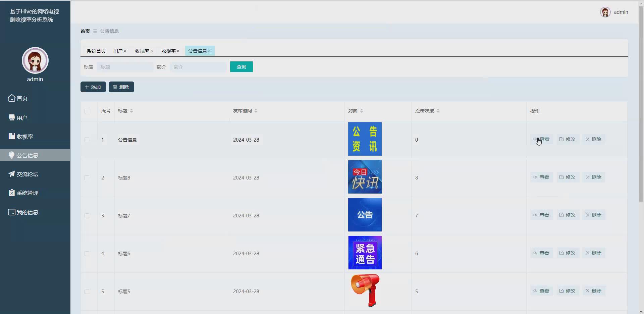The width and height of the screenshot is (644, 314).
Task: Open 系统管理 from the sidebar menu
Action: coord(35,193)
